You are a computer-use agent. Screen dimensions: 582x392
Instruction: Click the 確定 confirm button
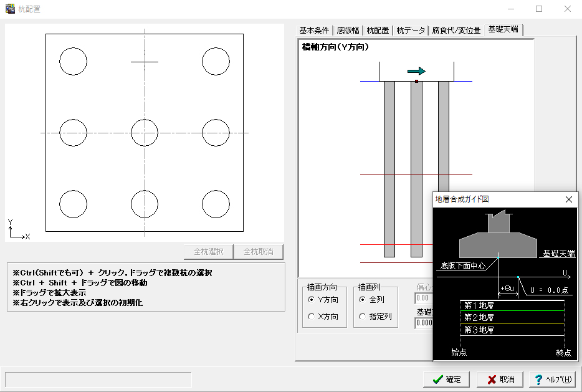pyautogui.click(x=447, y=380)
